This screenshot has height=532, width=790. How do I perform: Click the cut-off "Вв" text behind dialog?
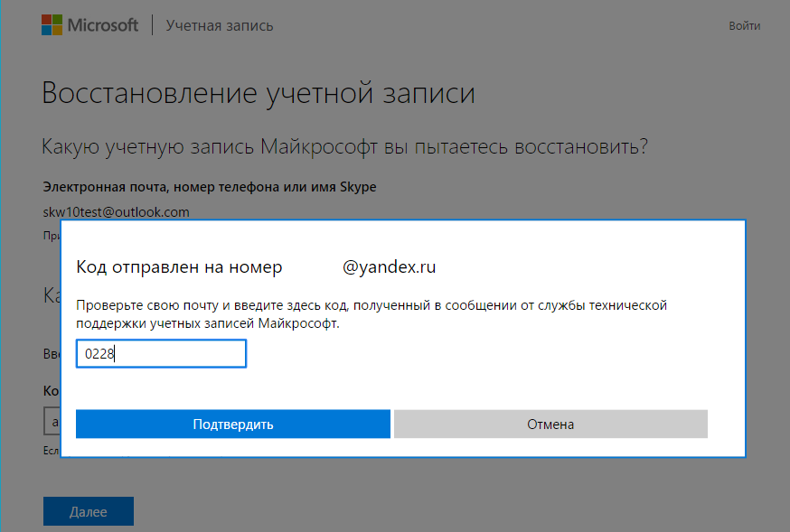coord(52,353)
